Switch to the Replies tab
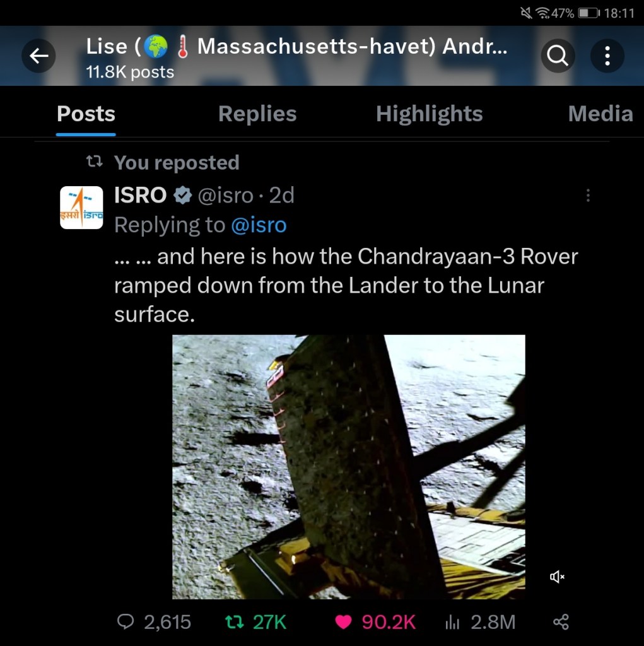Screen dimensions: 644x646 (257, 114)
